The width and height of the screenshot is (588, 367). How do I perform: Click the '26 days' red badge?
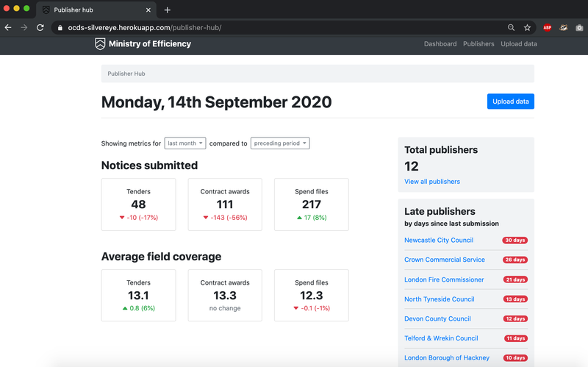(x=515, y=260)
